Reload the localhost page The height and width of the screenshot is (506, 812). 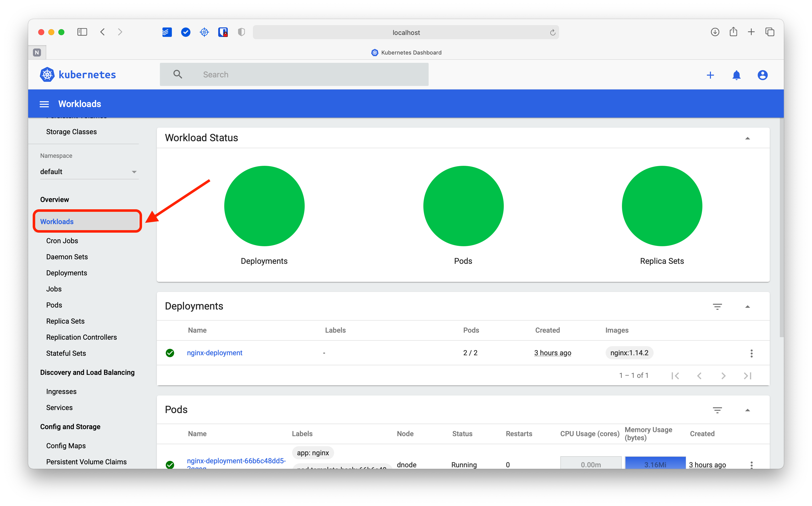click(x=553, y=32)
